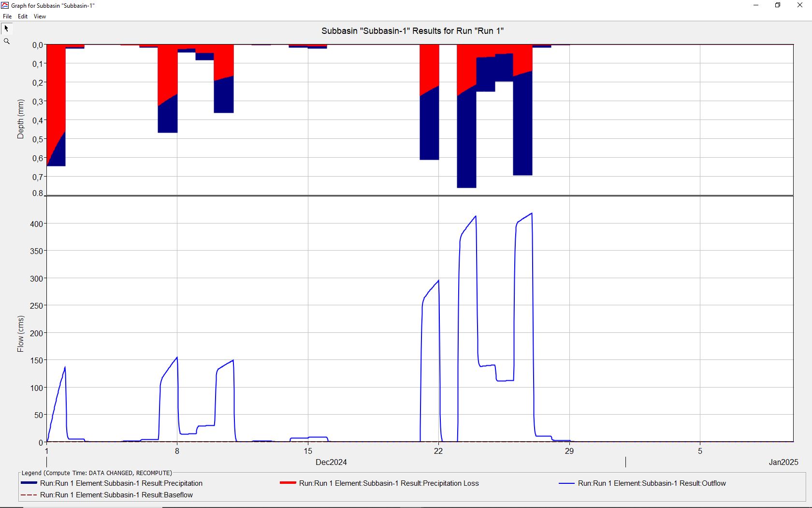Minimize the graph window
The width and height of the screenshot is (812, 508).
[756, 5]
